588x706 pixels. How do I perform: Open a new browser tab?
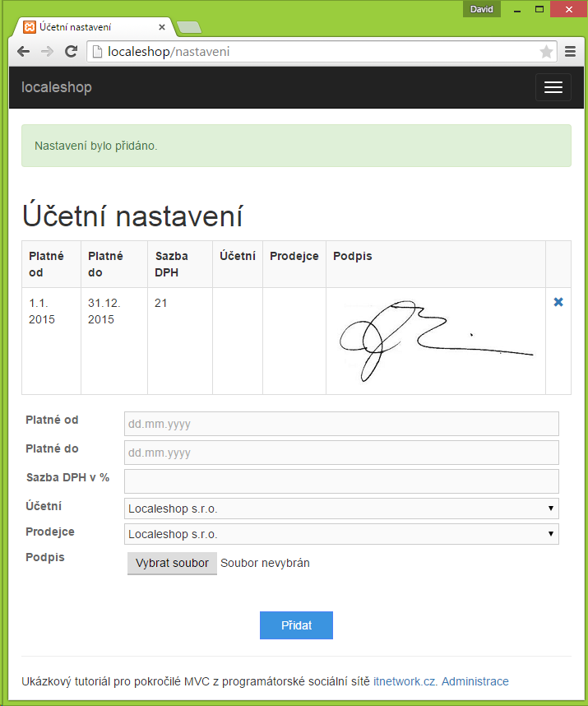point(189,27)
